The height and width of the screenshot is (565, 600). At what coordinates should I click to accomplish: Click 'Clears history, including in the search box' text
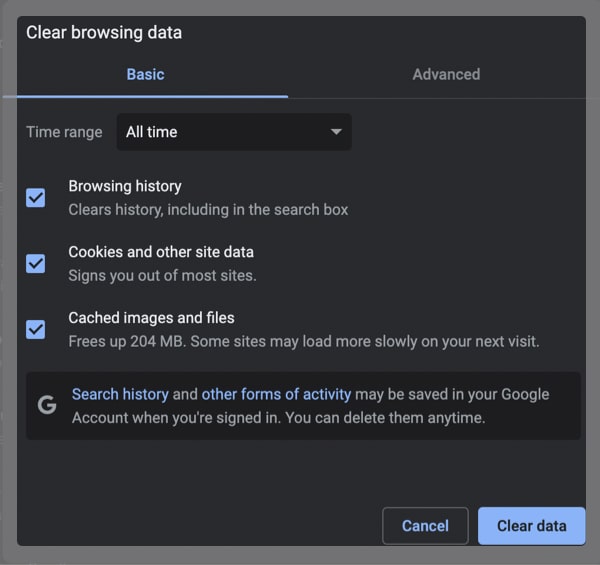208,210
